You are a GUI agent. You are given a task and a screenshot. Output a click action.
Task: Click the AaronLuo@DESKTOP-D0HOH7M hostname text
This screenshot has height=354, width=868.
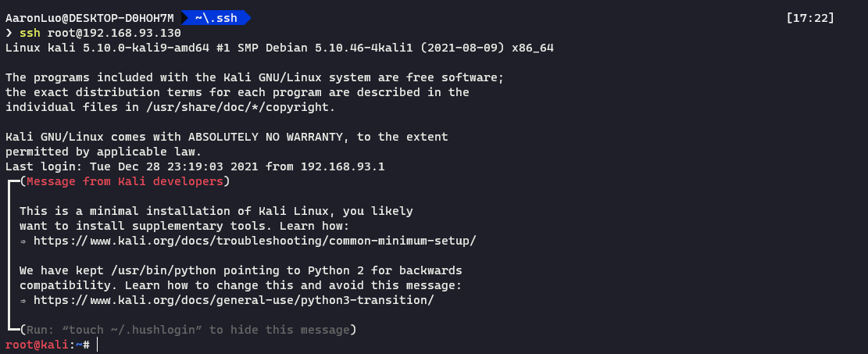coord(90,18)
